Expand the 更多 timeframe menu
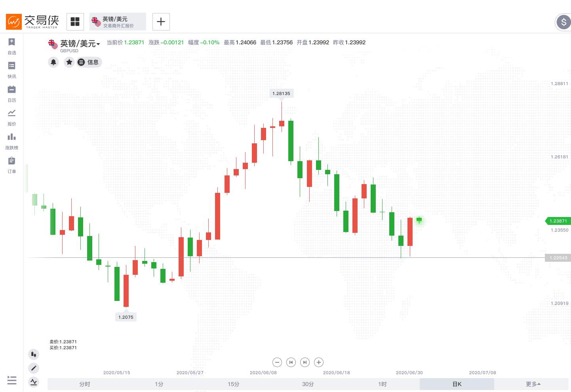This screenshot has height=392, width=571. 533,384
